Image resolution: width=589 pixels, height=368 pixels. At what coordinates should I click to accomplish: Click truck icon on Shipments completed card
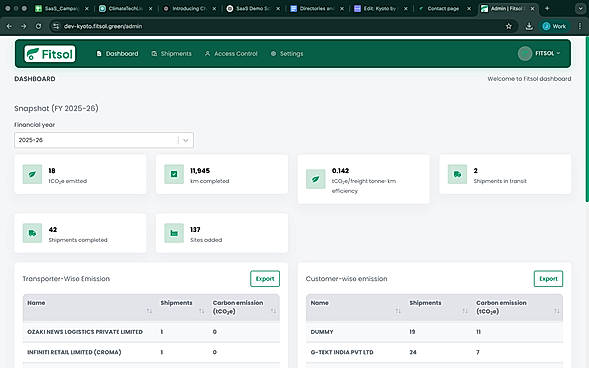point(32,233)
